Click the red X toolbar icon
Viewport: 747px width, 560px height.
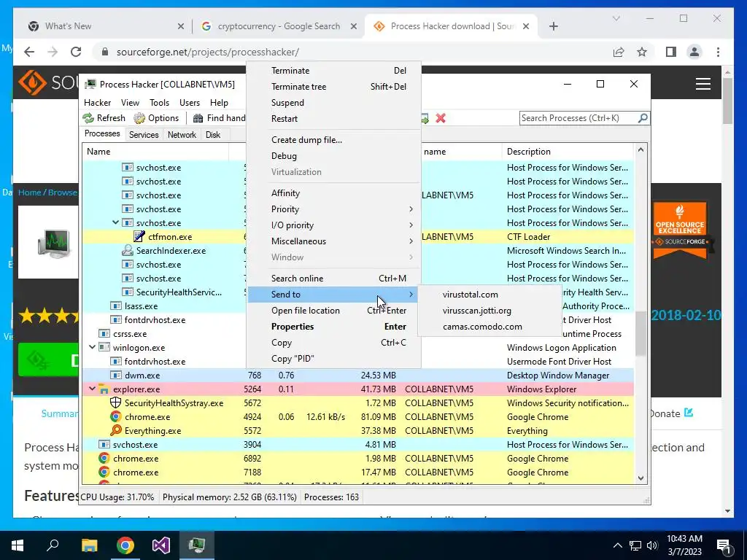(441, 118)
